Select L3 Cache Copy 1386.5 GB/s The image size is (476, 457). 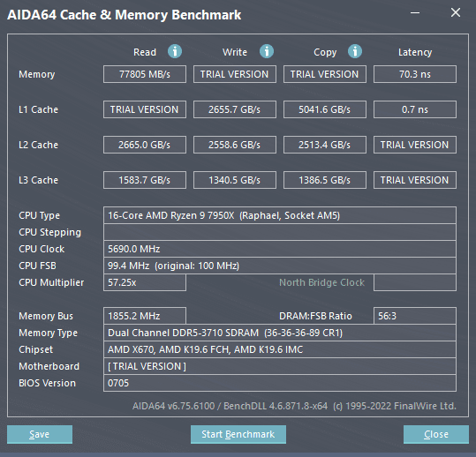click(325, 180)
